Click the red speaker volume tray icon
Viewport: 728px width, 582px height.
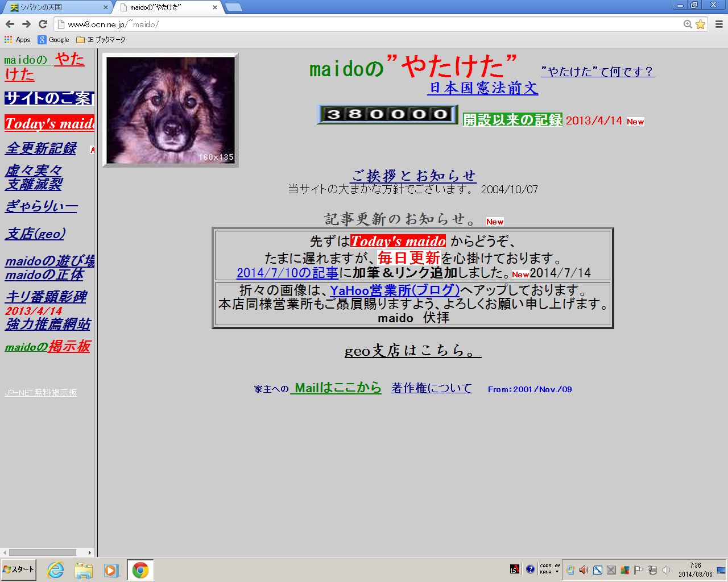coord(584,570)
